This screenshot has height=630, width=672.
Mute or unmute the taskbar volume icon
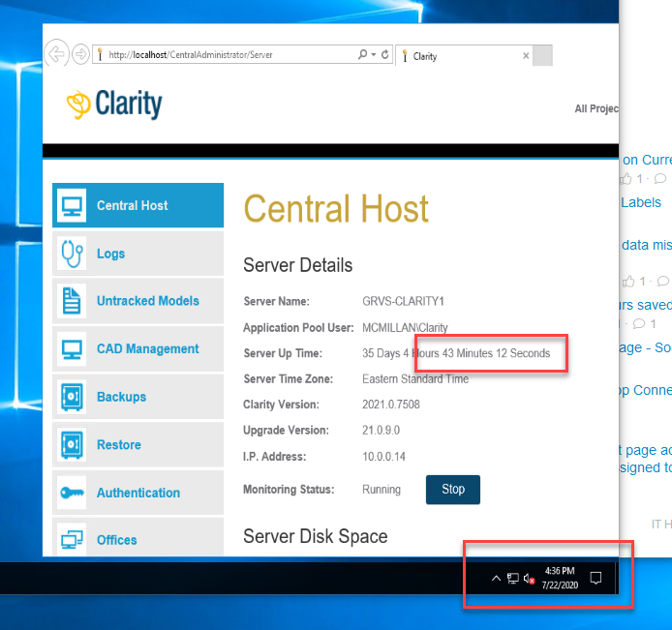pos(530,579)
